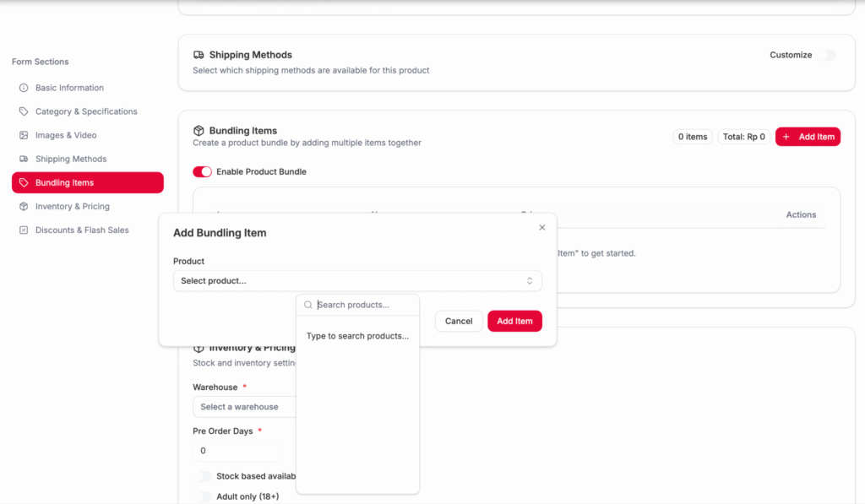Click the Shipping Methods truck icon in sidebar
Image resolution: width=865 pixels, height=504 pixels.
24,159
